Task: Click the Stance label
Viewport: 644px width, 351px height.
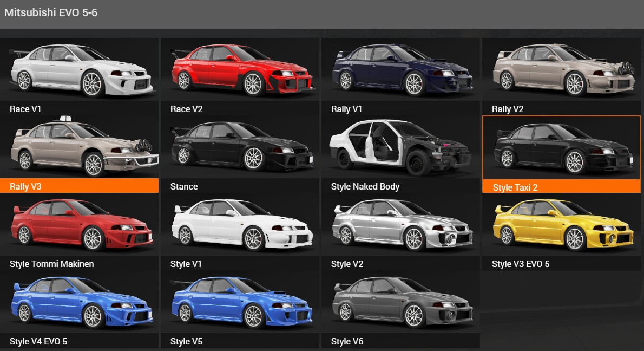Action: [x=184, y=186]
